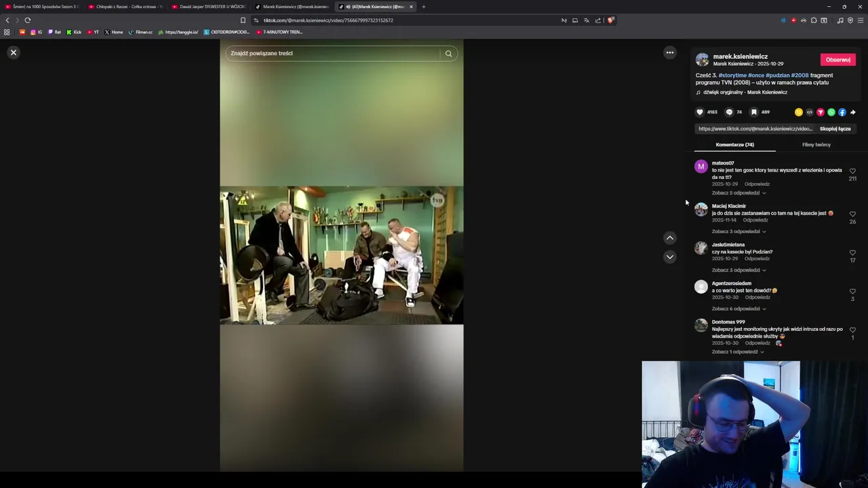Expand 'Zobacz 6 odpowiedzi' under Agentzerosiedem comment
The width and height of the screenshot is (868, 488).
(x=738, y=309)
